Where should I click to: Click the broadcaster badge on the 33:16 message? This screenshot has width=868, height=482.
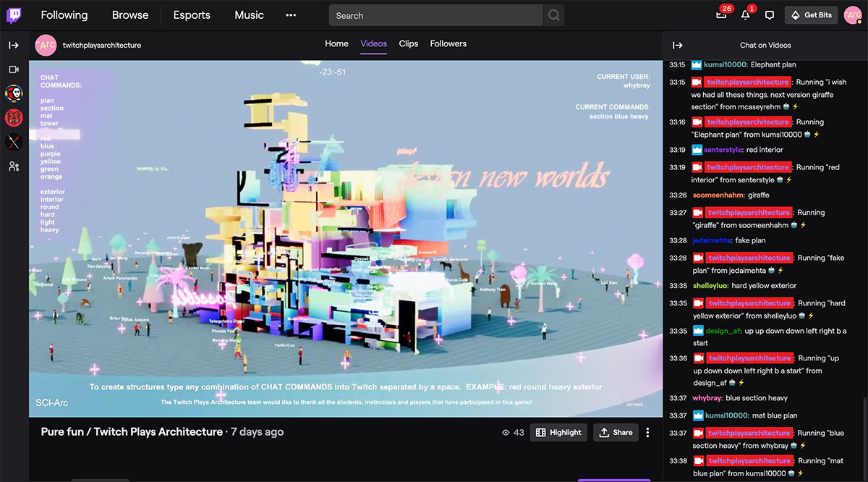pos(697,122)
